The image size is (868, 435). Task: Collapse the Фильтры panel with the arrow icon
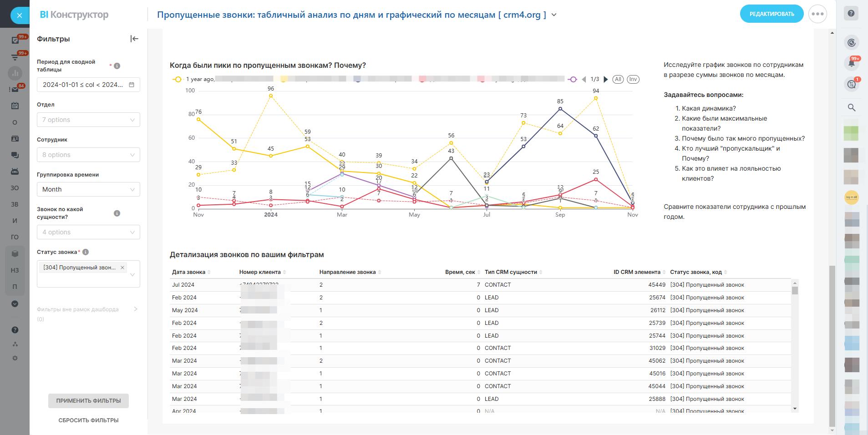click(134, 39)
